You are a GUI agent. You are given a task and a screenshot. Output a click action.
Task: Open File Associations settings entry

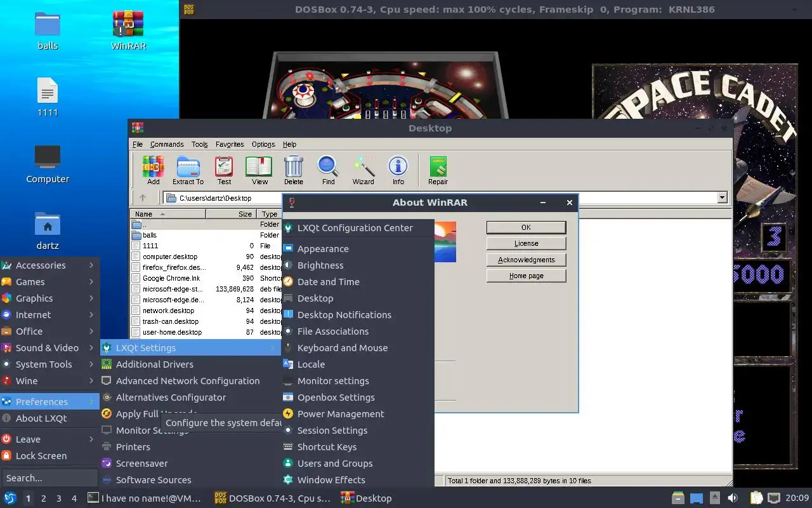pos(358,331)
